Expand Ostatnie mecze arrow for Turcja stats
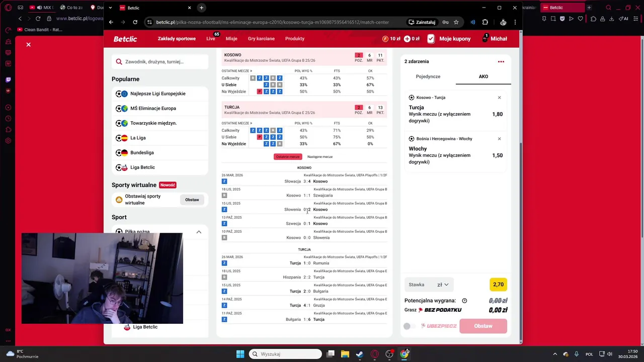Viewport: 644px width, 362px height. [251, 123]
